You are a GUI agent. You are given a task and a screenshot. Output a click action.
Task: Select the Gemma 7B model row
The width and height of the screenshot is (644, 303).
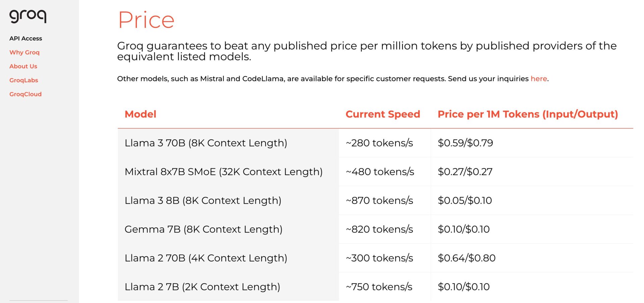(x=203, y=229)
